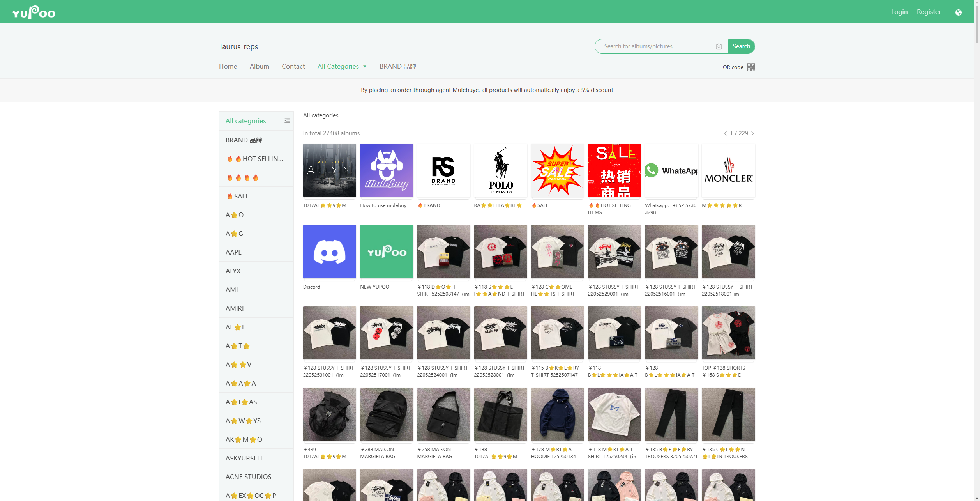Open the ¥288 Maison Margiela bag album

(387, 414)
